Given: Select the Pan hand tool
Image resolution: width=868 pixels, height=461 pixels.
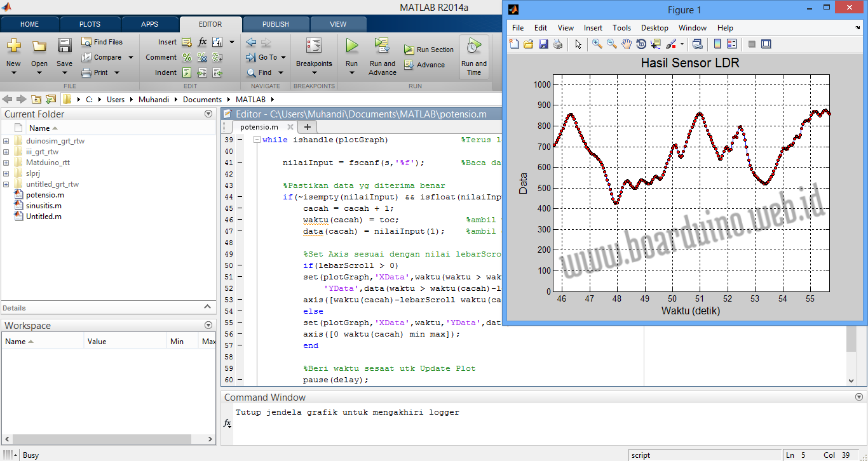Looking at the screenshot, I should [627, 44].
